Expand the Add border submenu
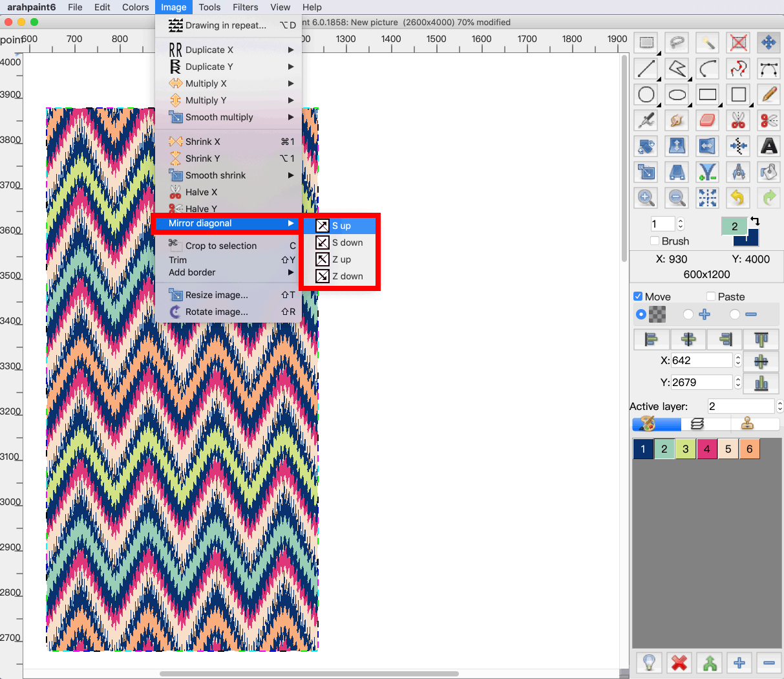The width and height of the screenshot is (784, 679). pyautogui.click(x=228, y=272)
